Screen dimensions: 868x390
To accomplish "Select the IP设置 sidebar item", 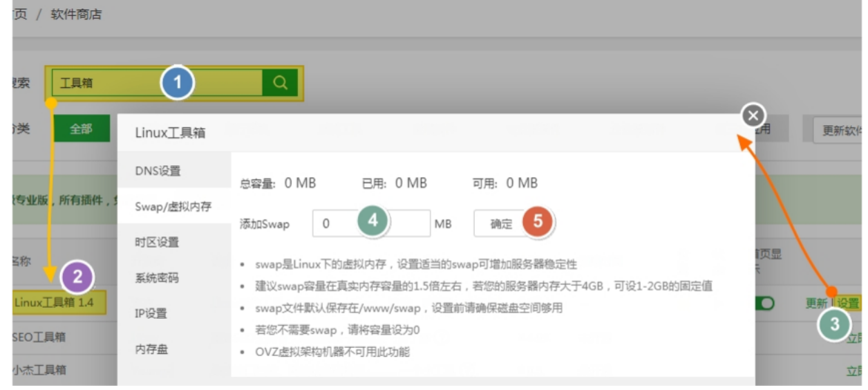I will tap(151, 313).
